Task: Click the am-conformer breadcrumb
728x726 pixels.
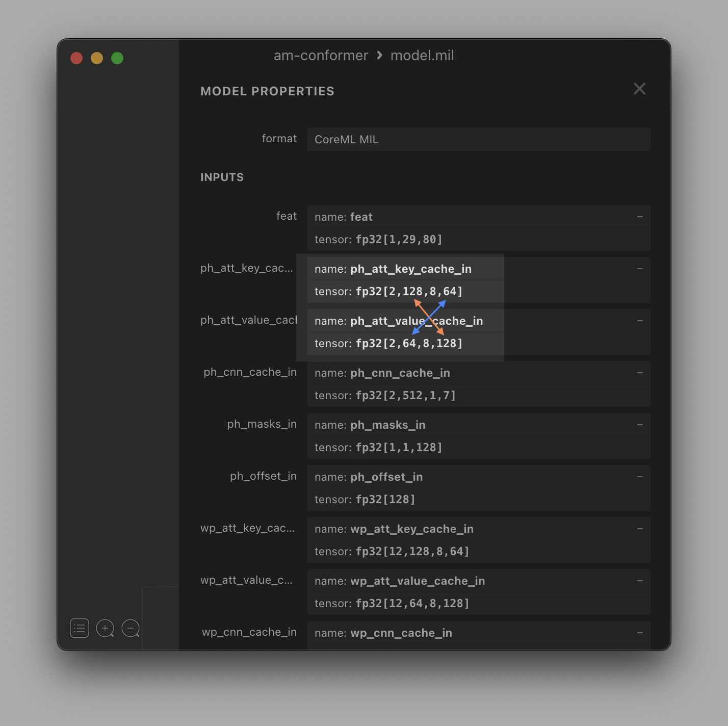Action: (321, 55)
